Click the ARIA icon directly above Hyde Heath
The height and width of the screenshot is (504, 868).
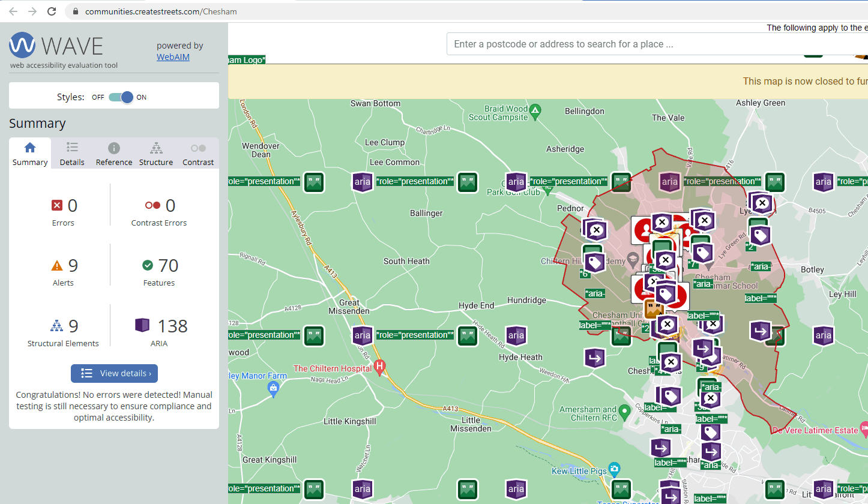point(516,335)
